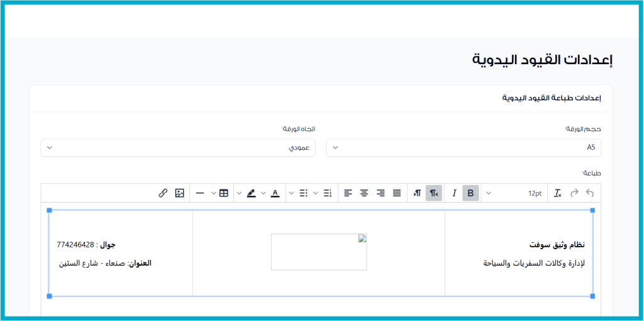The width and height of the screenshot is (644, 321).
Task: Toggle right-to-left text direction
Action: pos(434,193)
